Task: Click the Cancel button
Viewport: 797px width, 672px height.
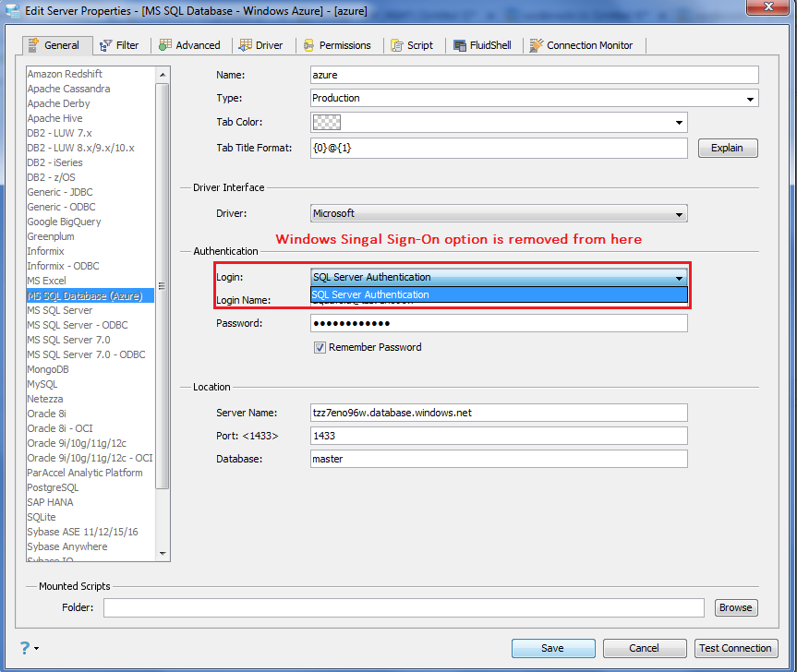Action: coord(644,648)
